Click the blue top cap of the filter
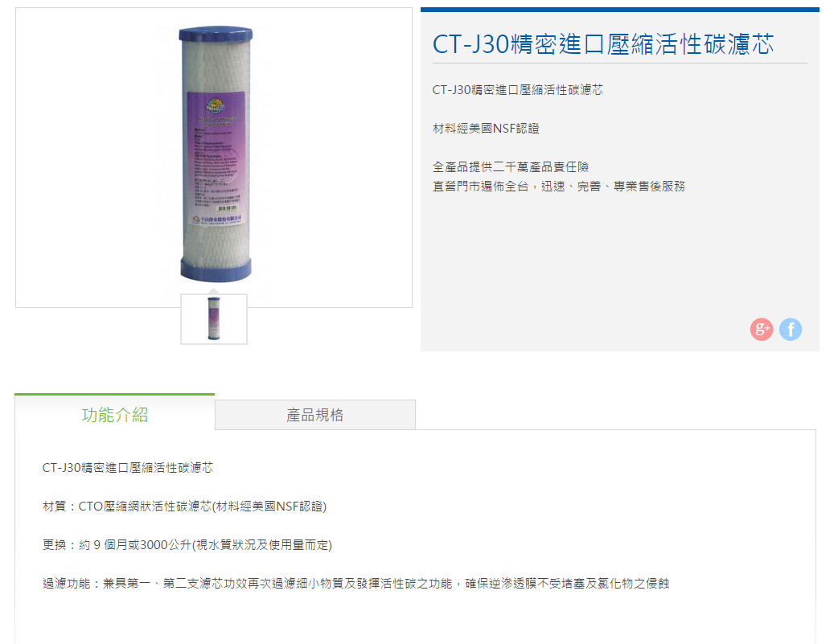Screen dimensions: 834x644 216,34
